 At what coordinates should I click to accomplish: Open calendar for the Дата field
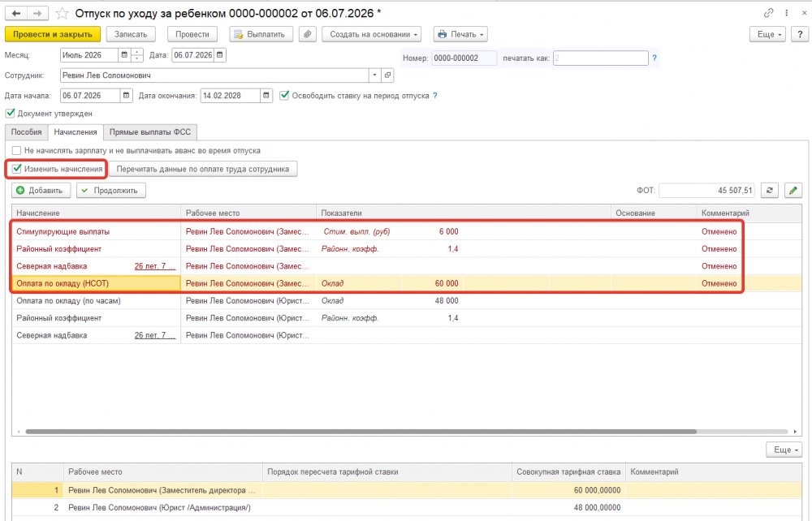point(219,55)
